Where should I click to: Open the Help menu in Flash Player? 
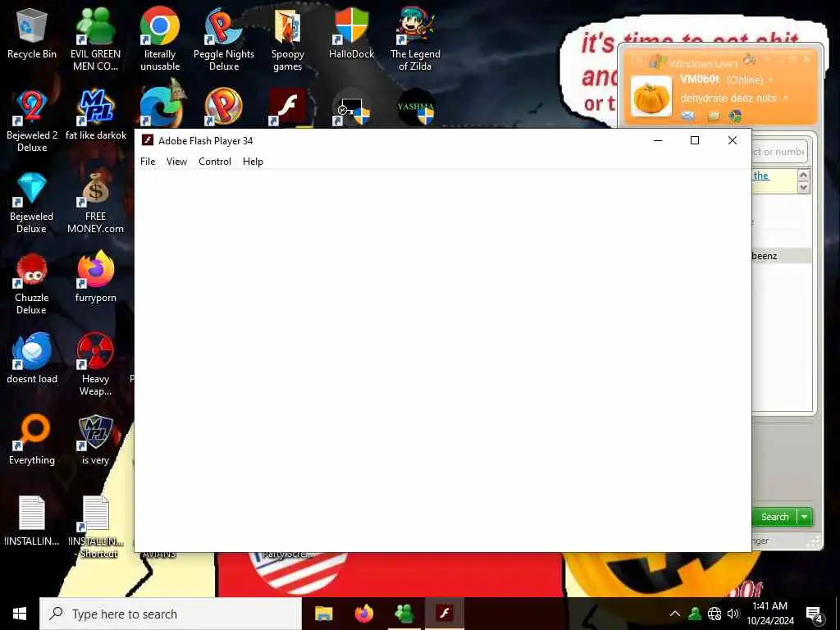[x=253, y=162]
